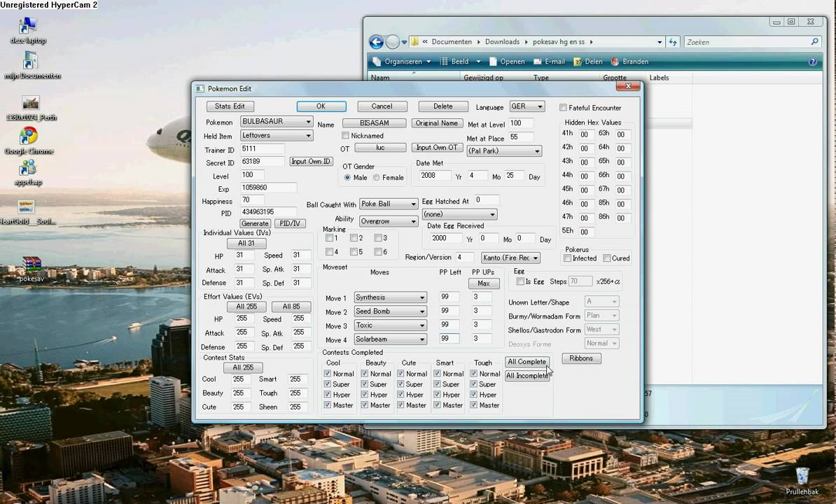
Task: Open the Beeld view menu in Explorer
Action: [x=459, y=62]
